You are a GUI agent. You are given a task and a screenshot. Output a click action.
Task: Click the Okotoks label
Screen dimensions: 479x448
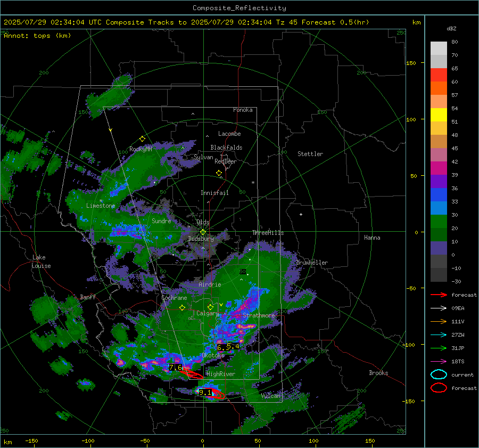tap(213, 355)
